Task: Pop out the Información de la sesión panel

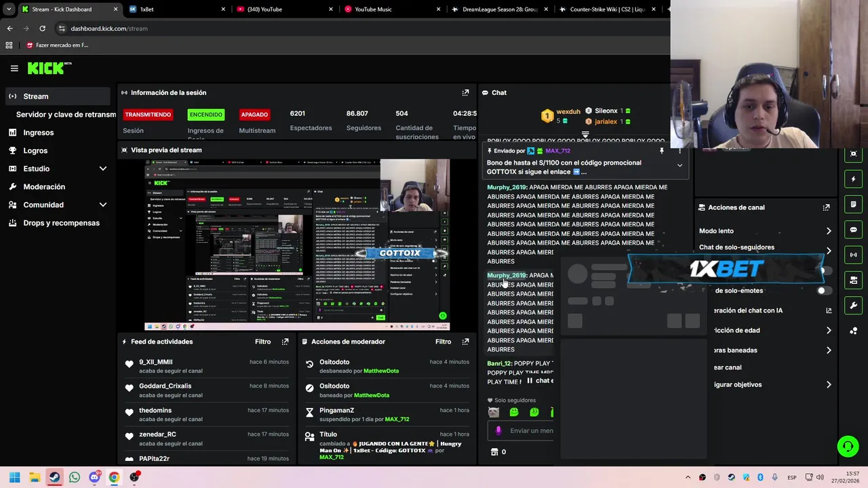Action: click(465, 93)
